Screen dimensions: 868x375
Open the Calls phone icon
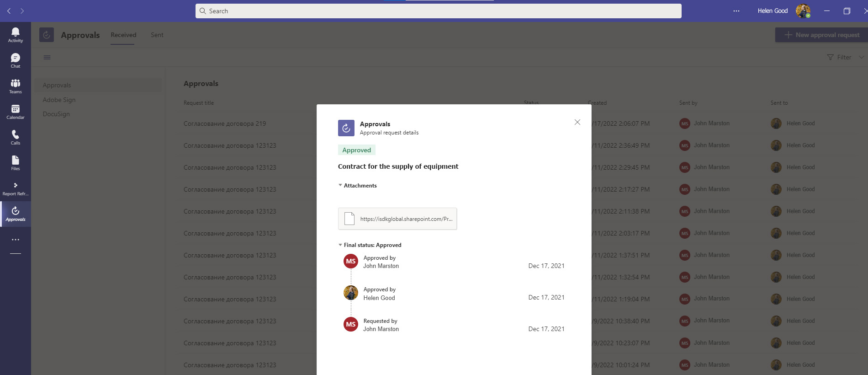point(15,137)
